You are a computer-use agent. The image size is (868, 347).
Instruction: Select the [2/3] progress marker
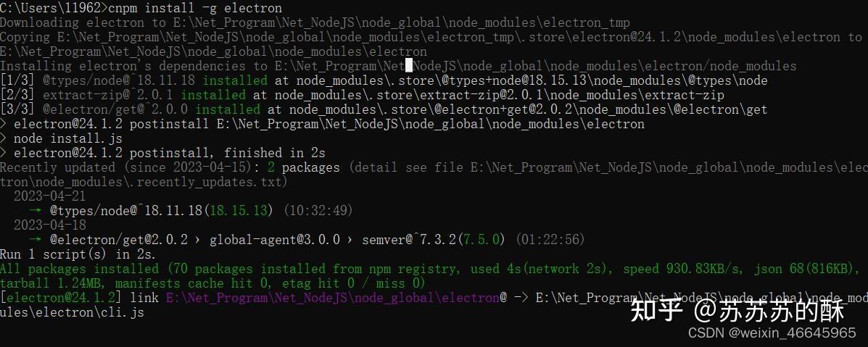point(18,95)
